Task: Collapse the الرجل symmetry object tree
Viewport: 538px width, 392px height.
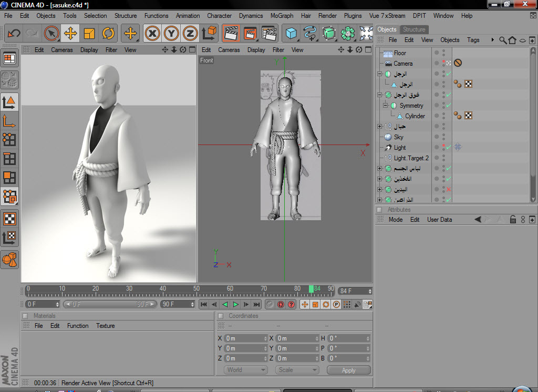Action: pyautogui.click(x=379, y=74)
